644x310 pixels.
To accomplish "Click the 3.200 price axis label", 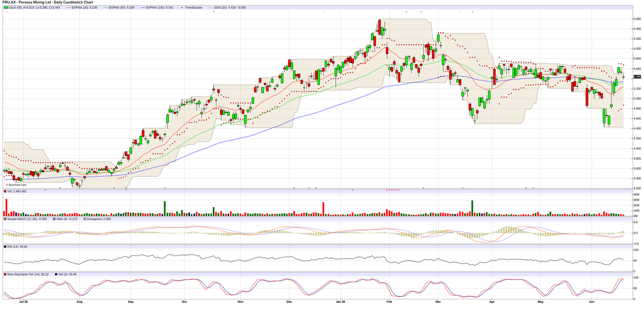I will pos(636,188).
